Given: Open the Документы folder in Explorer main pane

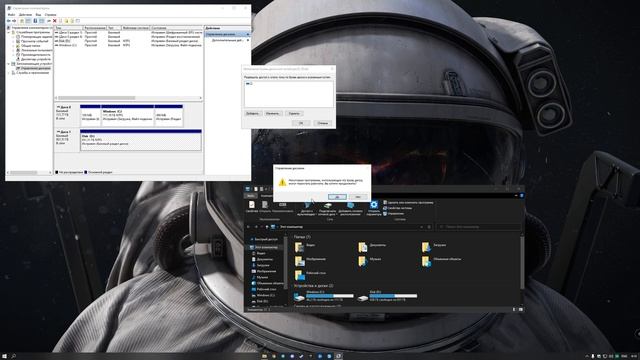Looking at the screenshot, I should (x=372, y=247).
